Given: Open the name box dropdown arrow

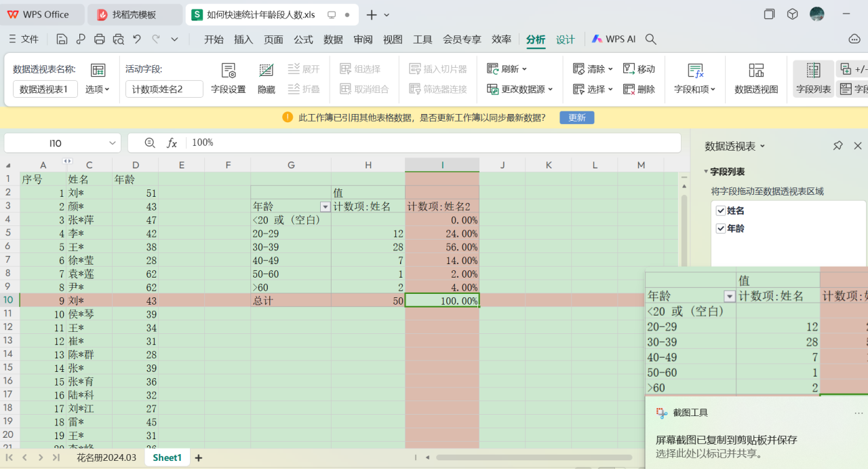Looking at the screenshot, I should pyautogui.click(x=113, y=143).
